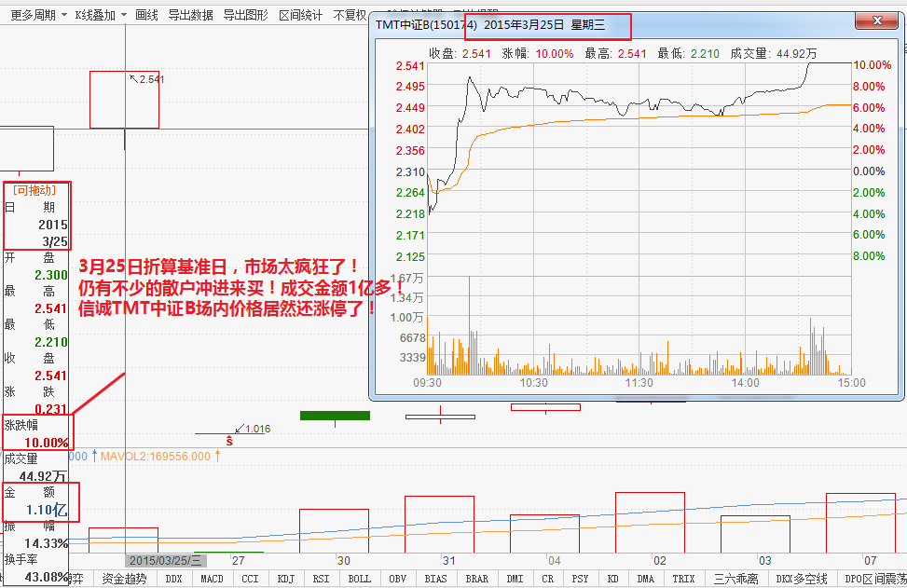Screen dimensions: 907x588
Task: Click the [可拖动] handle of info panel
Action: [x=34, y=190]
